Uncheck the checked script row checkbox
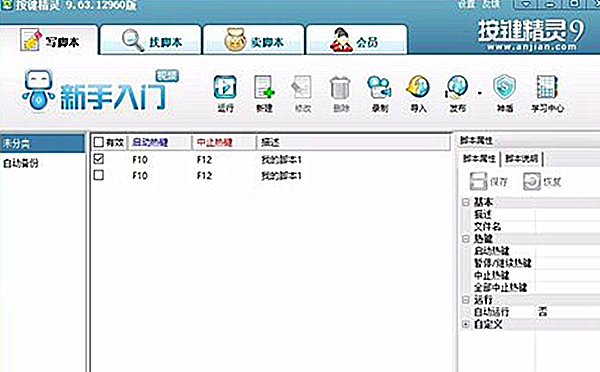Screen dimensions: 600x372 coord(99,159)
